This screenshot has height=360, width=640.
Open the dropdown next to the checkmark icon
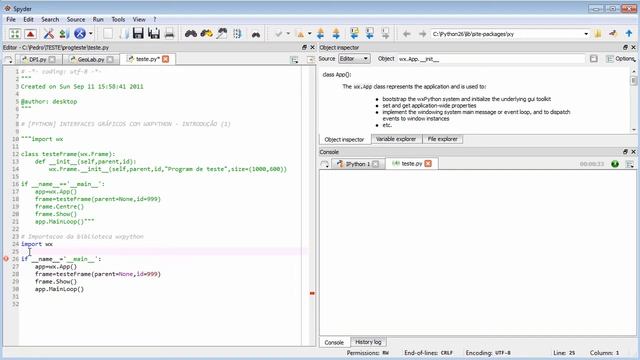point(288,34)
